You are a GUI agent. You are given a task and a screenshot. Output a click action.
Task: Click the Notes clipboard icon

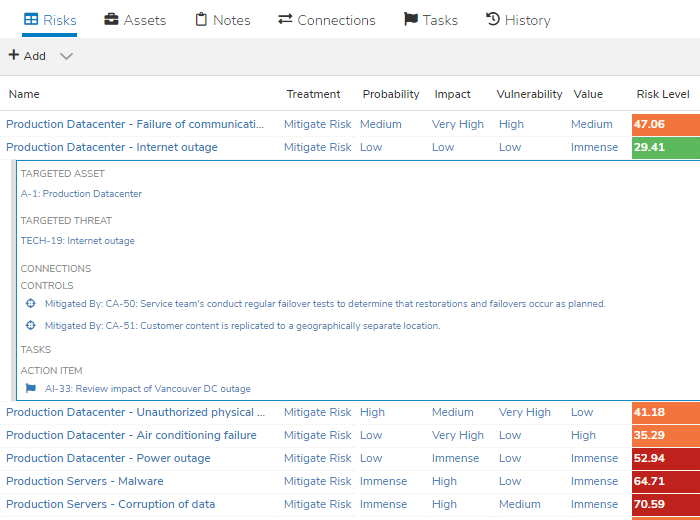pos(201,20)
